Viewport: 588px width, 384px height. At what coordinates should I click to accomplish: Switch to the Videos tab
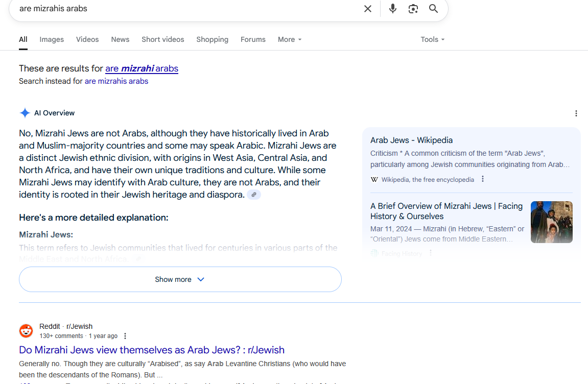[87, 39]
